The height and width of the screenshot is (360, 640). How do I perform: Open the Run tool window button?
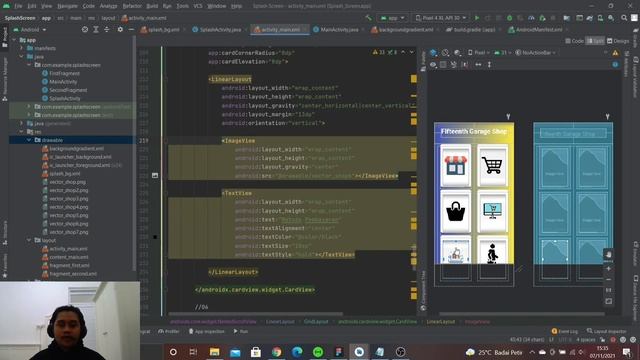[241, 331]
